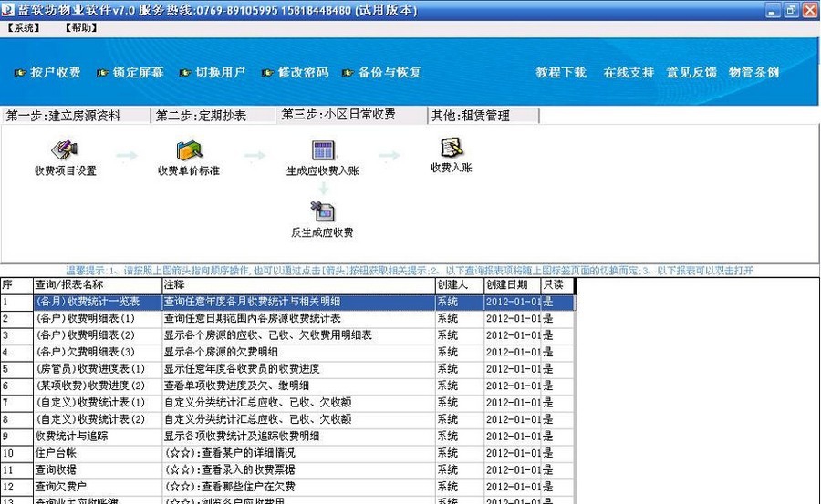Select row (某项收费)收费进度(2)
Screen dimensions: 821x504
pyautogui.click(x=287, y=386)
